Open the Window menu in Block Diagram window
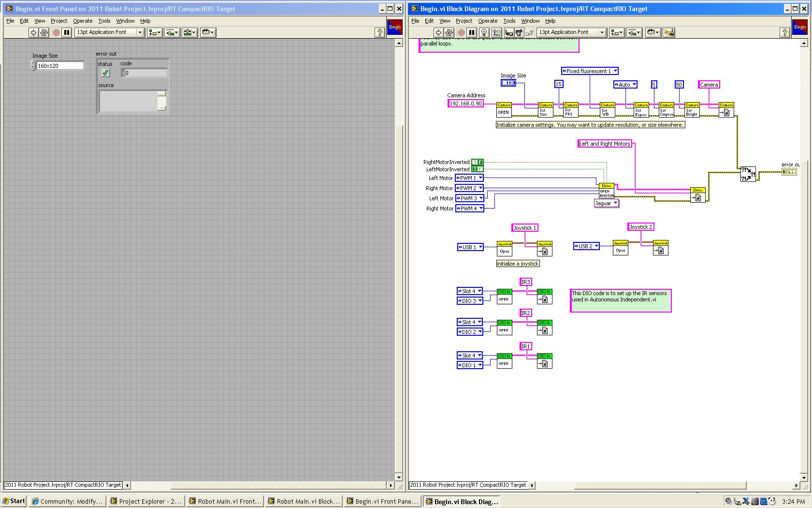812x508 pixels. coord(530,21)
